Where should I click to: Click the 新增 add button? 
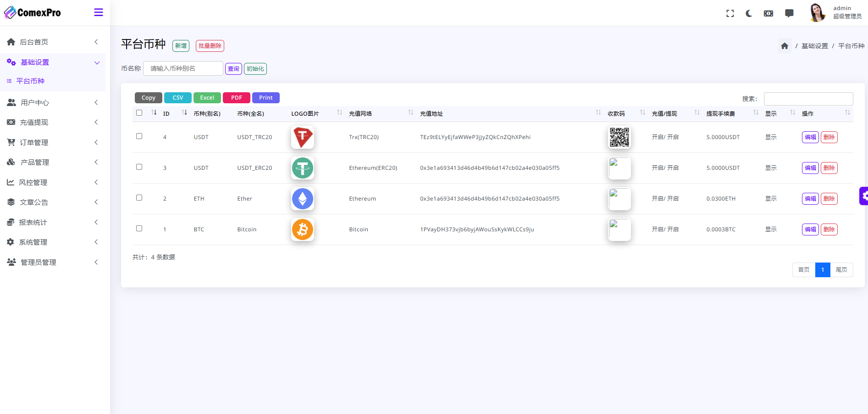pos(181,46)
